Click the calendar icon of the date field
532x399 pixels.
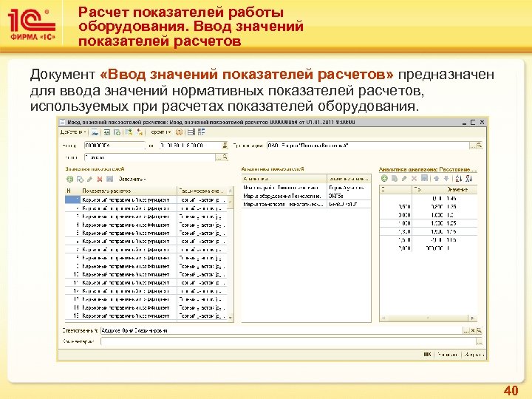pyautogui.click(x=225, y=146)
